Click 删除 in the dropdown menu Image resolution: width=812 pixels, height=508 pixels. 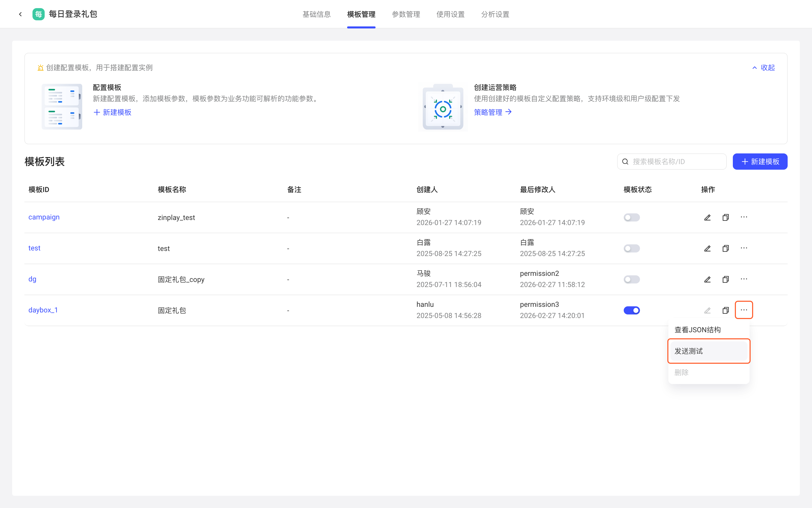click(709, 372)
